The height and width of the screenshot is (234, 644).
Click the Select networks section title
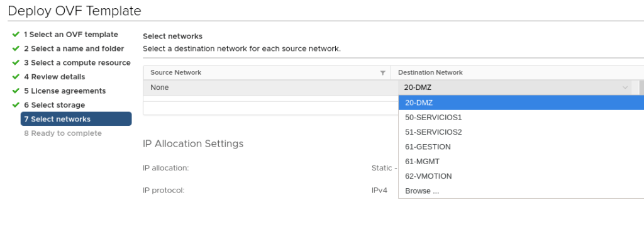(172, 36)
